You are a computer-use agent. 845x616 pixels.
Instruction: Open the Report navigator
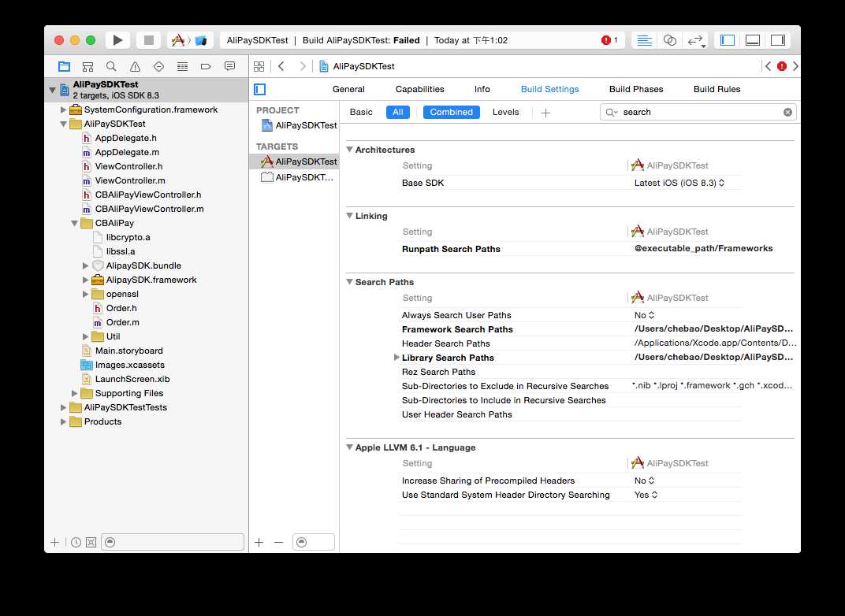[229, 66]
